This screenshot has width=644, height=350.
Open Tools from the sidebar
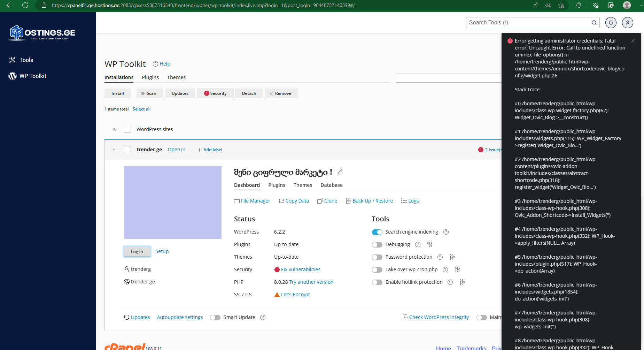[21, 60]
